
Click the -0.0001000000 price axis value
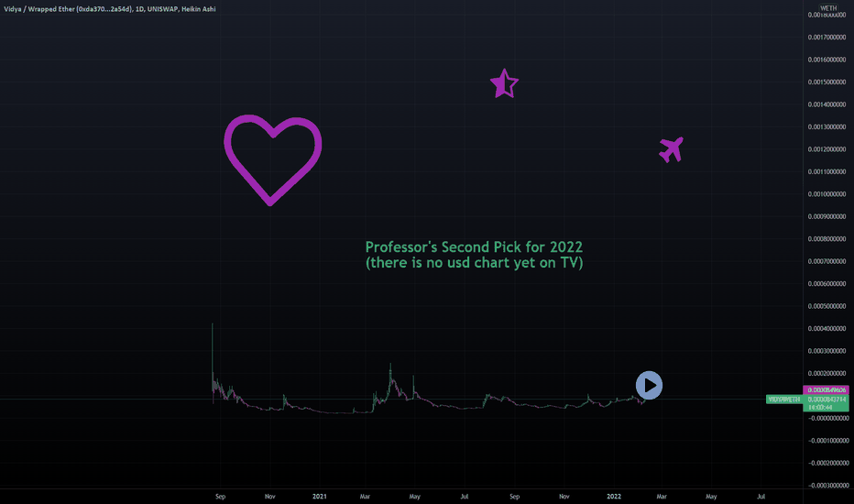[827, 440]
